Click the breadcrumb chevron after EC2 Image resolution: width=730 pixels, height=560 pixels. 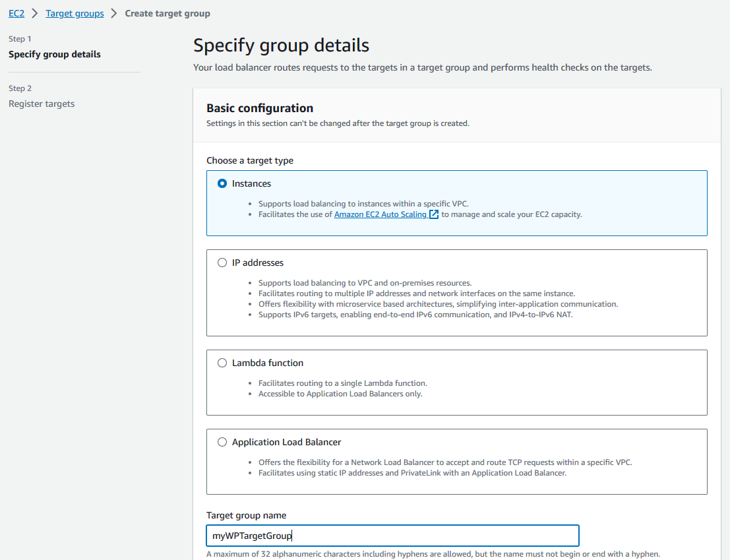(x=35, y=13)
